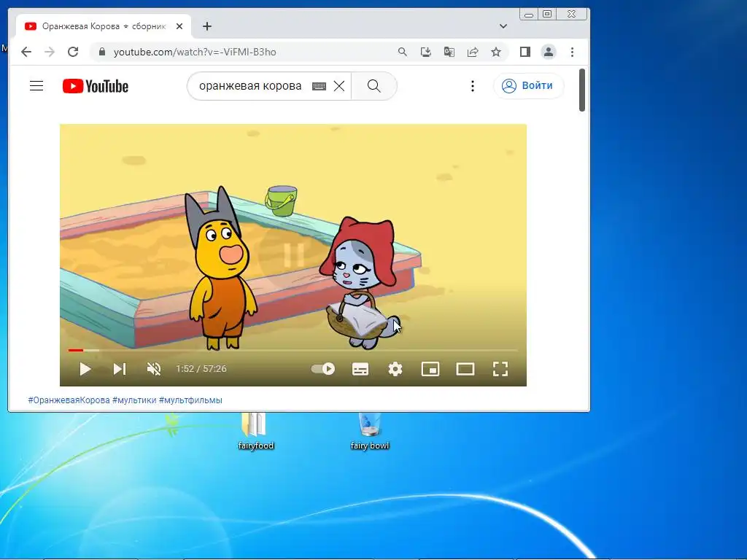
Task: Click the video progress bar
Action: click(293, 351)
